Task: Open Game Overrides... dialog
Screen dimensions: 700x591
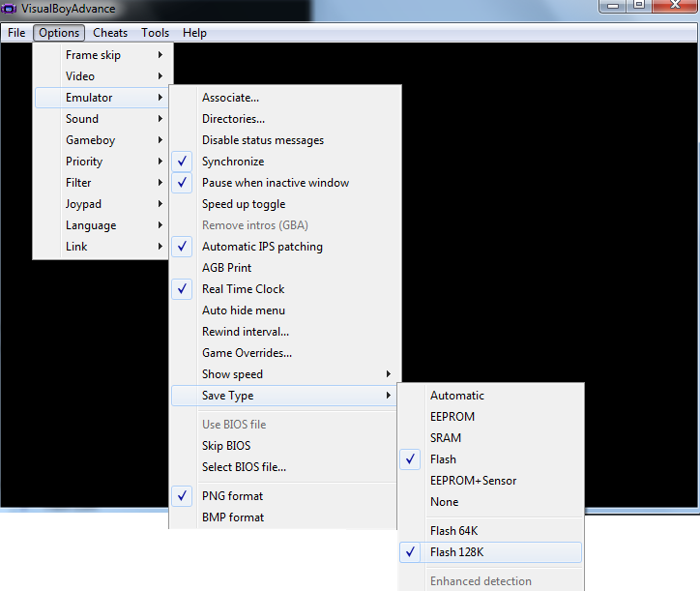Action: point(247,353)
